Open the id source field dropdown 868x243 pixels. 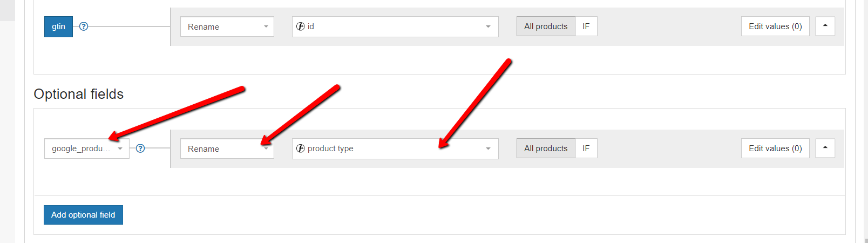point(395,26)
